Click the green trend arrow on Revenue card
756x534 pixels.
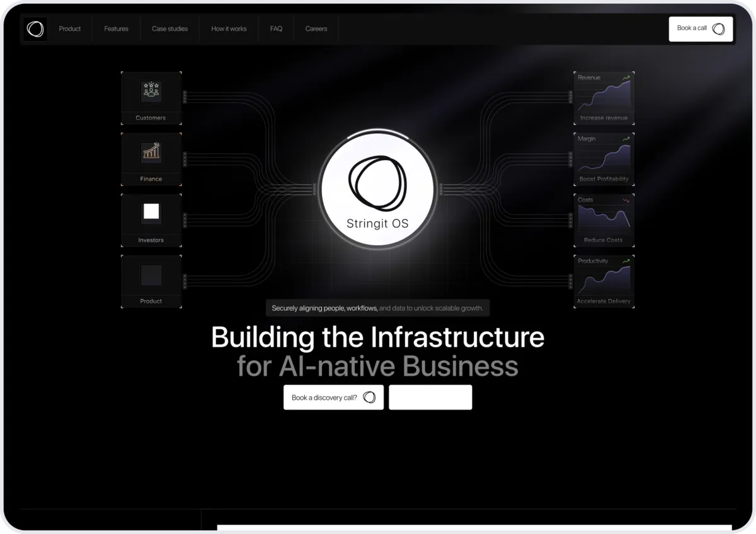click(626, 78)
